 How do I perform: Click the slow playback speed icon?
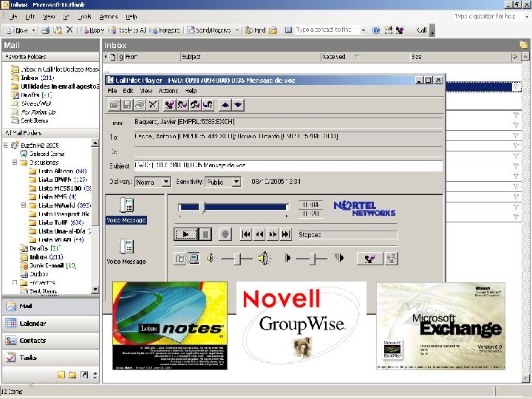tap(287, 258)
